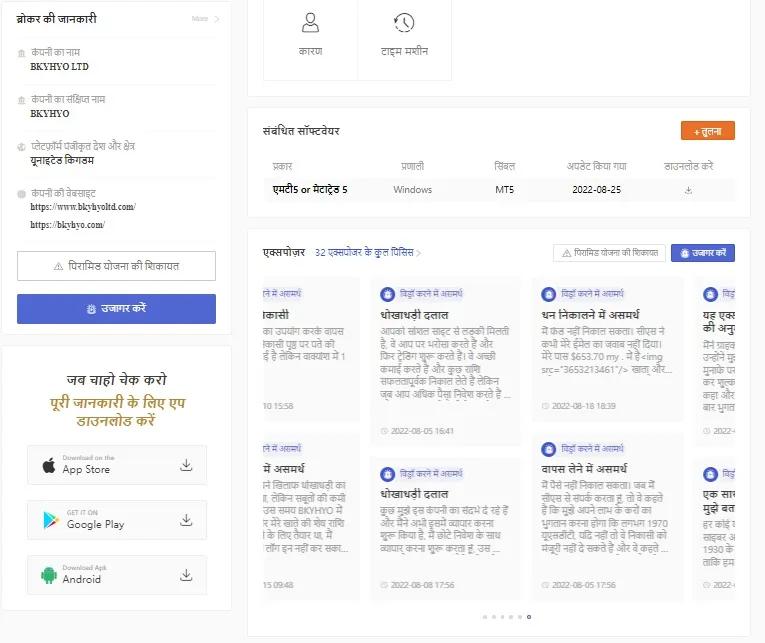This screenshot has width=765, height=643.
Task: Open https://www.bkyhyoltd.com/ link
Action: click(x=83, y=207)
